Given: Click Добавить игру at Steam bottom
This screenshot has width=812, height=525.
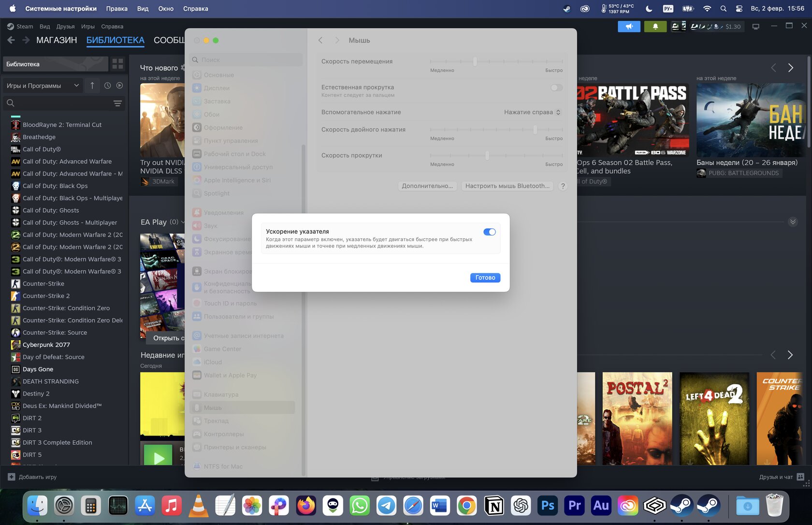Looking at the screenshot, I should point(32,477).
